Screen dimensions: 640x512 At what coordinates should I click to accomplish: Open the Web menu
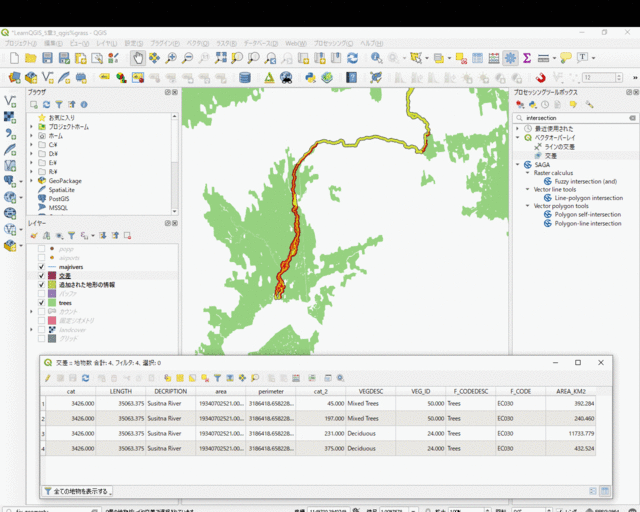[296, 43]
